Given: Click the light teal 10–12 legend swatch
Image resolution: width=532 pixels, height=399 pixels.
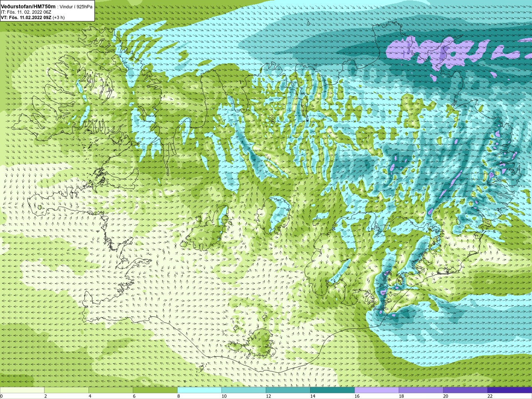Looking at the screenshot, I should 244,390.
